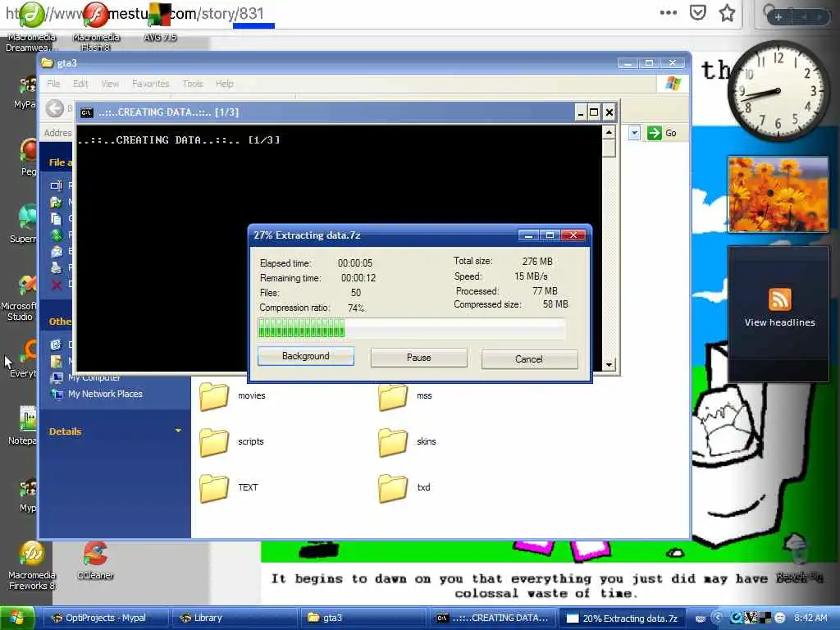Select the scripts folder icon
This screenshot has height=630, width=840.
coord(214,442)
